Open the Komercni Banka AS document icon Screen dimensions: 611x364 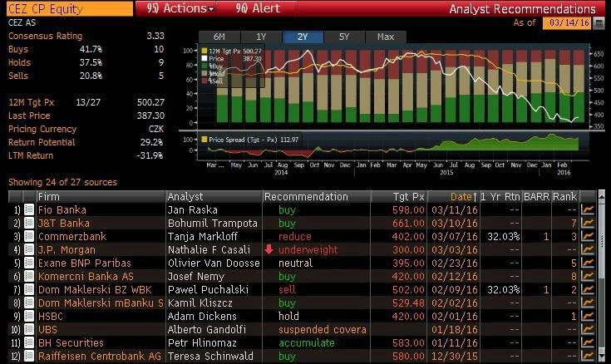[29, 276]
